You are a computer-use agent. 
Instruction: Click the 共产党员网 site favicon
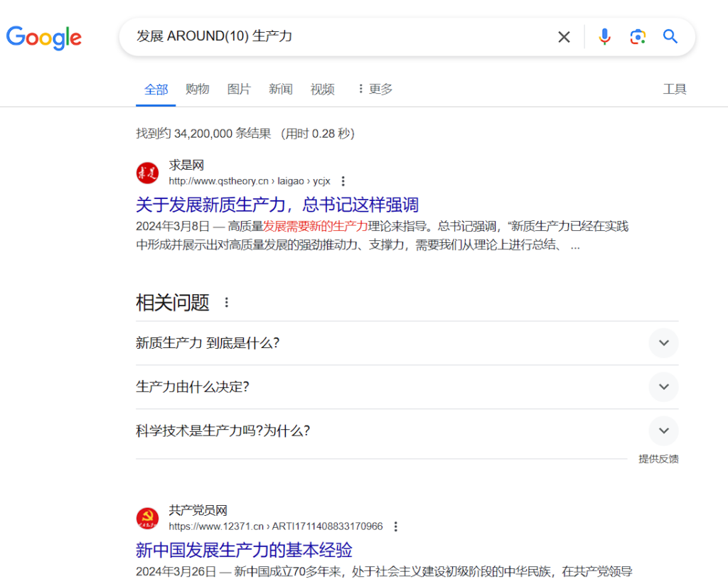coord(147,519)
